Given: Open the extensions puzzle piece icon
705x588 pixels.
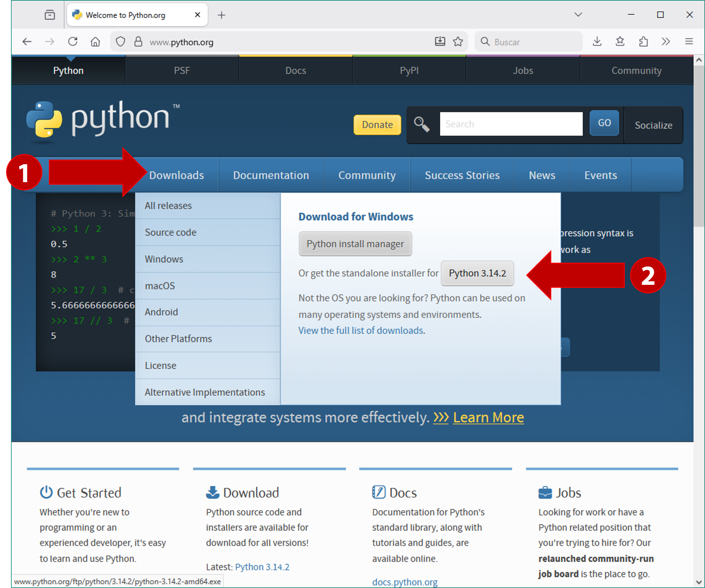Looking at the screenshot, I should click(x=643, y=42).
